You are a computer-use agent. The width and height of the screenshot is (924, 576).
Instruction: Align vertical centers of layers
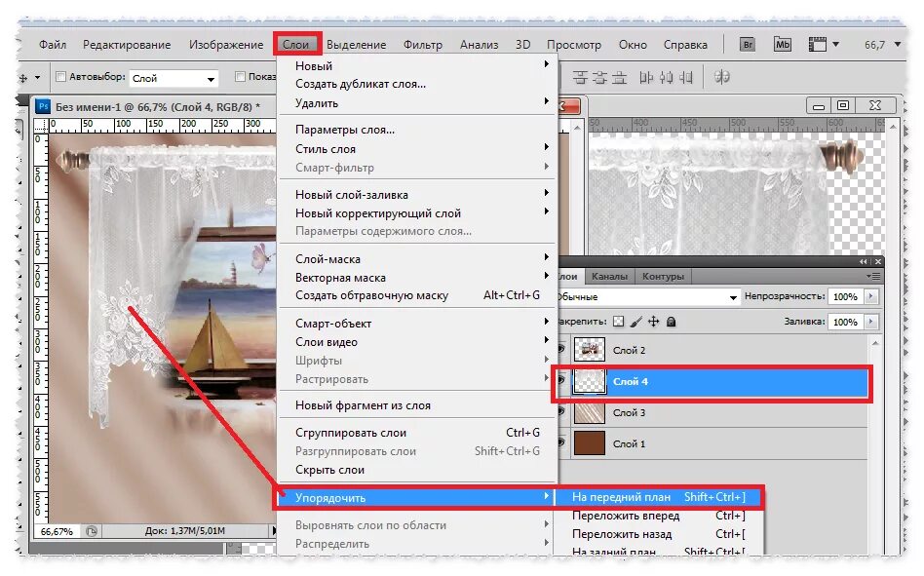click(599, 77)
